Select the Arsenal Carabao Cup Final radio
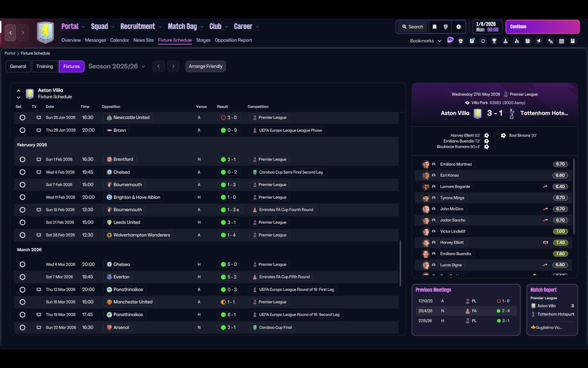Image resolution: width=588 pixels, height=368 pixels. pyautogui.click(x=23, y=328)
